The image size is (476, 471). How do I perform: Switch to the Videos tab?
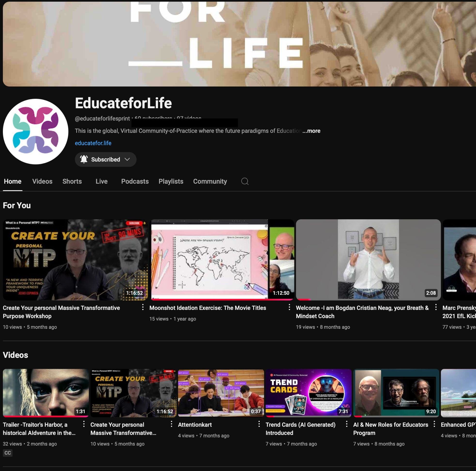pos(42,181)
